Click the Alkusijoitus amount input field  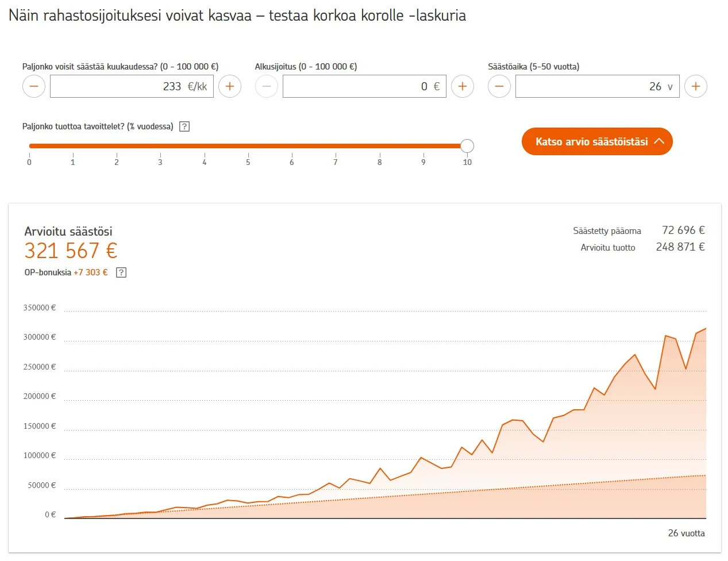click(x=364, y=86)
